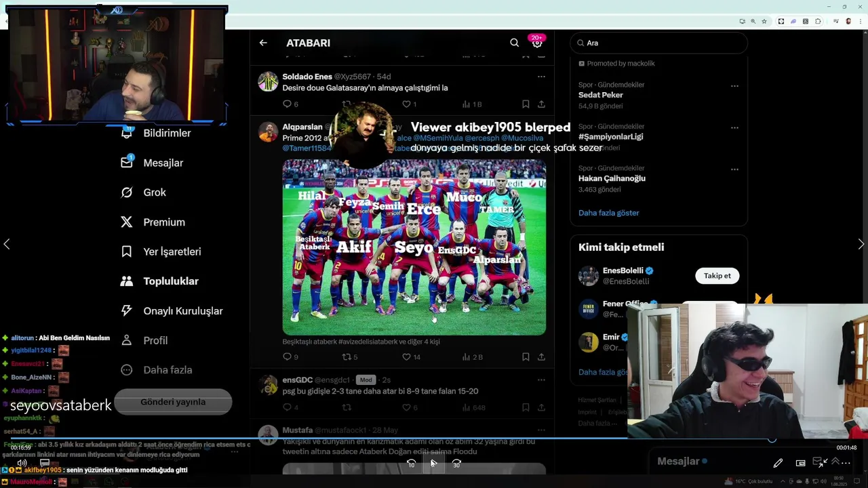Bookmark the team photo post

526,357
